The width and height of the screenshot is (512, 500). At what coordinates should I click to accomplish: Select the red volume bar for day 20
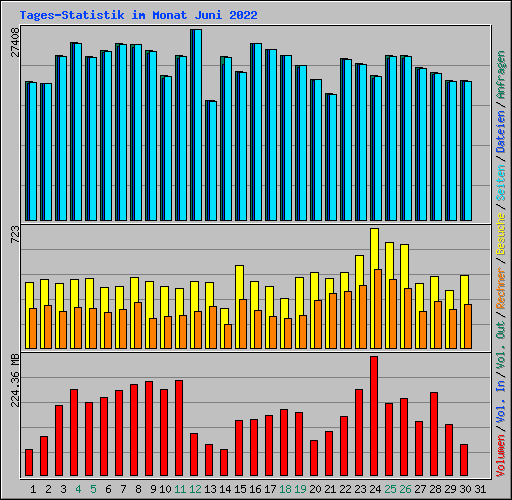(x=314, y=458)
